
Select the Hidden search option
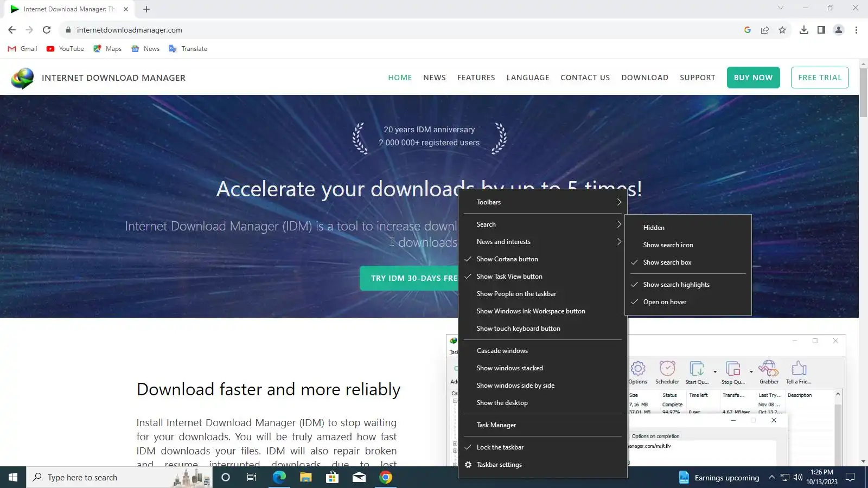688,228
